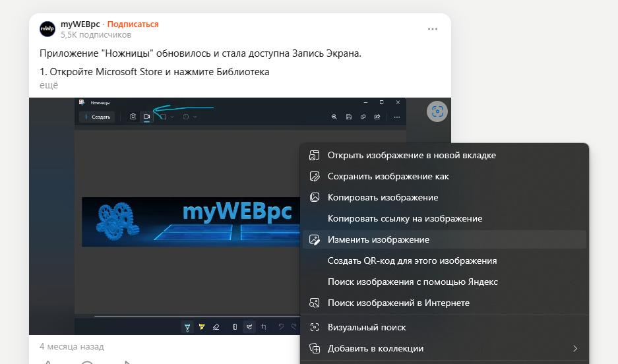The image size is (618, 364).
Task: Choose Сохранить изображение как
Action: [x=444, y=177]
